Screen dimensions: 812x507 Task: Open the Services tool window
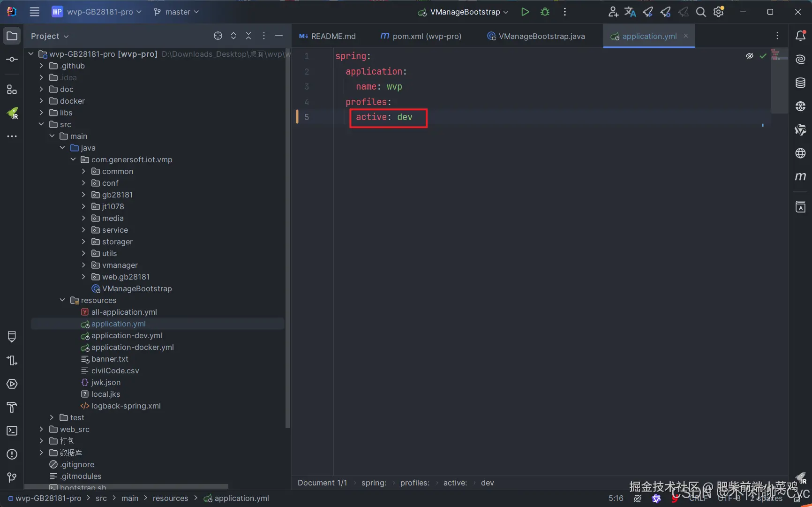tap(12, 384)
